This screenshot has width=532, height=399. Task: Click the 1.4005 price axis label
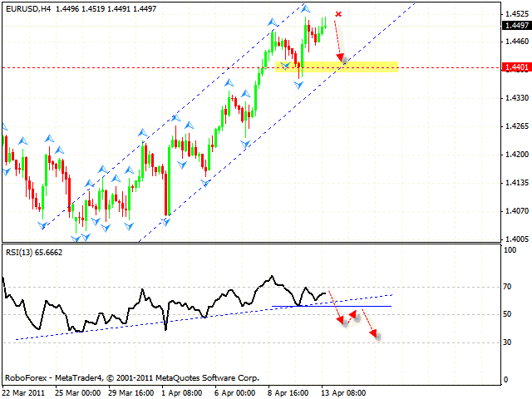click(x=517, y=239)
